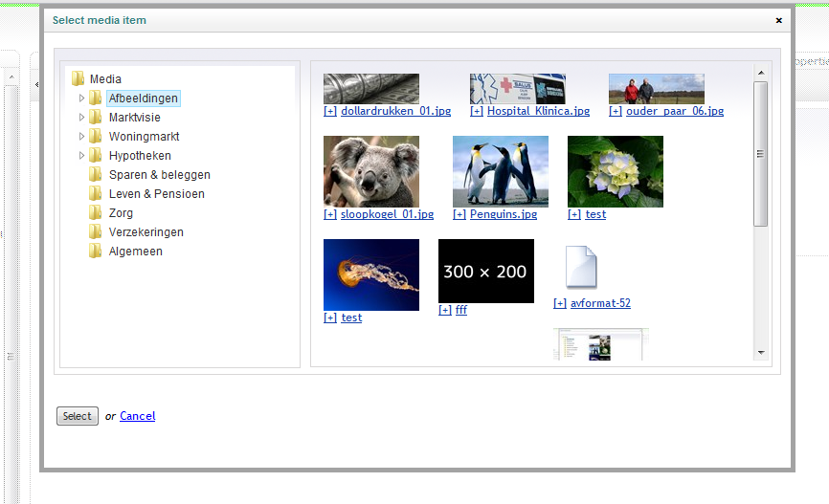The height and width of the screenshot is (504, 829).
Task: Toggle [+] next to sloopkogel_01.jpg
Action: point(330,214)
